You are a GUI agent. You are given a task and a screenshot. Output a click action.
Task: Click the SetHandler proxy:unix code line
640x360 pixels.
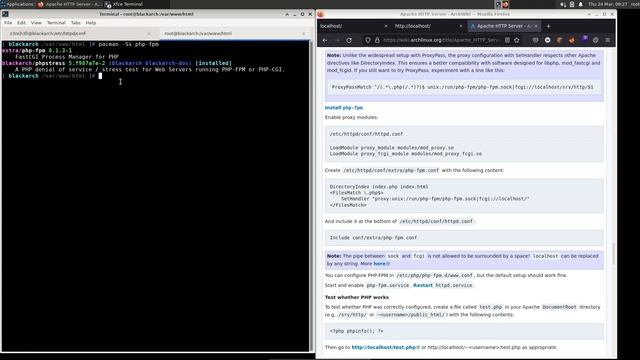click(x=435, y=199)
